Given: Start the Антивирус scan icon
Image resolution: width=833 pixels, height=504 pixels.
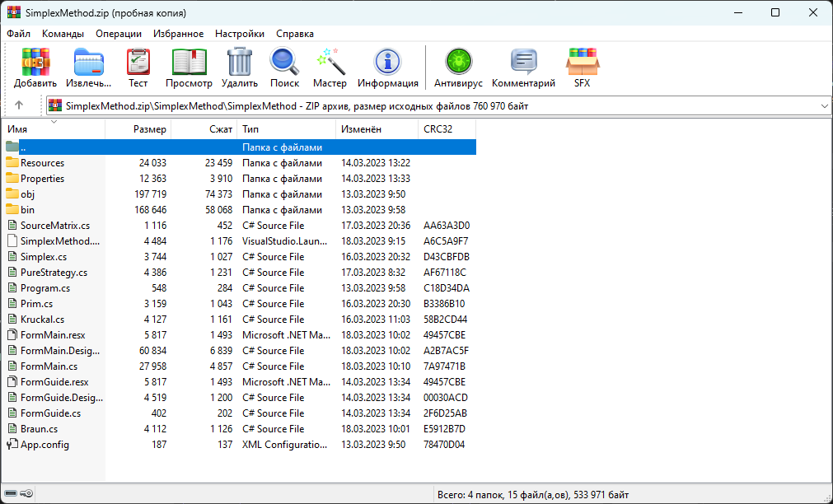Looking at the screenshot, I should click(x=456, y=68).
